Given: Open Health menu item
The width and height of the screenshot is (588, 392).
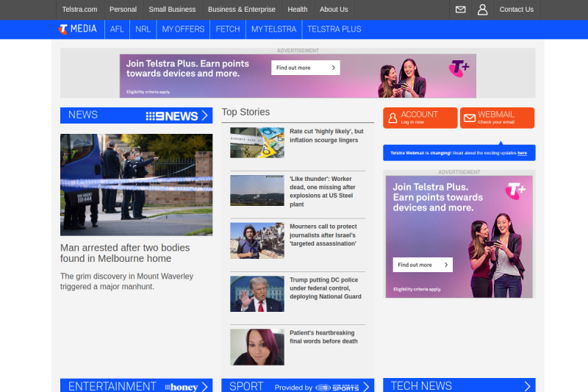Looking at the screenshot, I should [298, 10].
